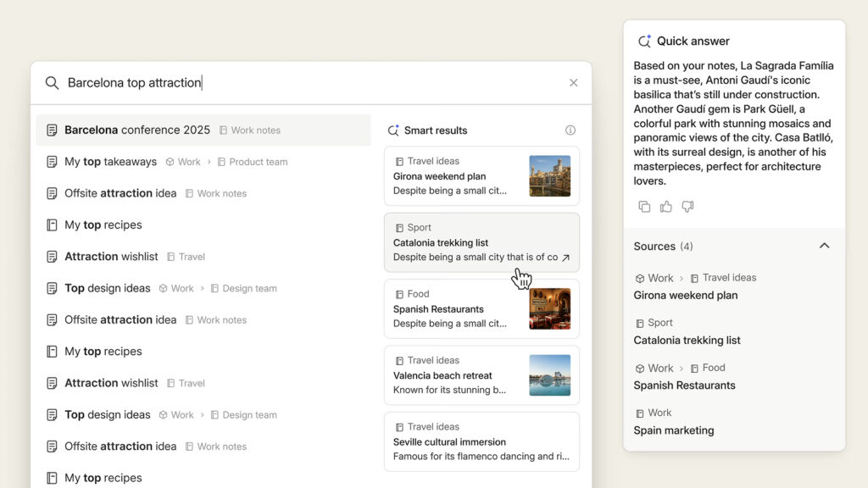Click Design team breadcrumb on first Top design ideas
Viewport: 868px width, 488px height.
coord(249,289)
